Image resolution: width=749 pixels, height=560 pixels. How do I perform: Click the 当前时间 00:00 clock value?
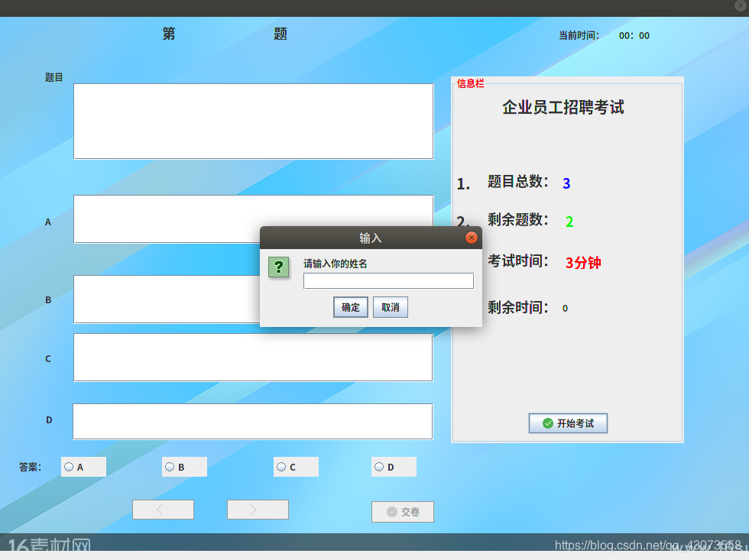tap(634, 36)
